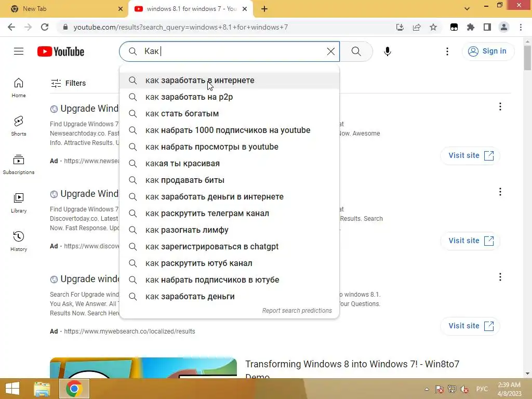Open Shorts in the sidebar
The image size is (532, 399).
tap(19, 126)
